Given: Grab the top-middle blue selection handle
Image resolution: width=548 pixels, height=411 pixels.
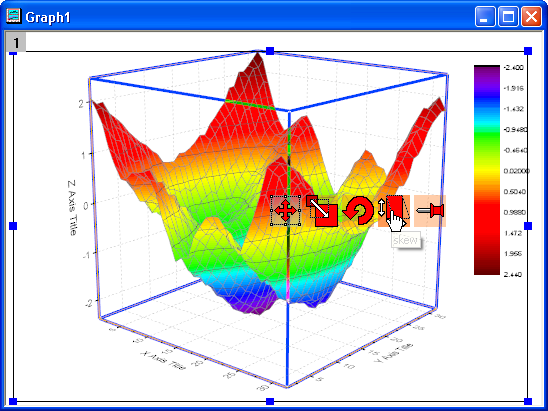Looking at the screenshot, I should tap(270, 51).
